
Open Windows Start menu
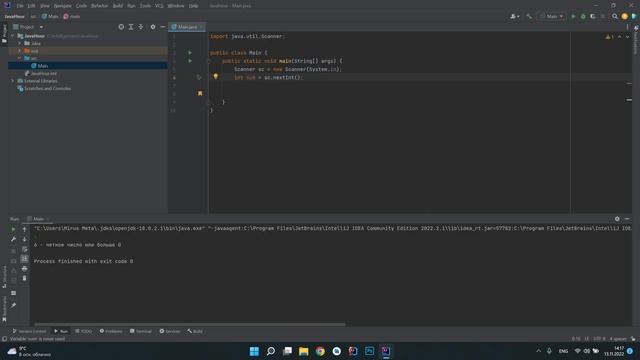pyautogui.click(x=254, y=351)
